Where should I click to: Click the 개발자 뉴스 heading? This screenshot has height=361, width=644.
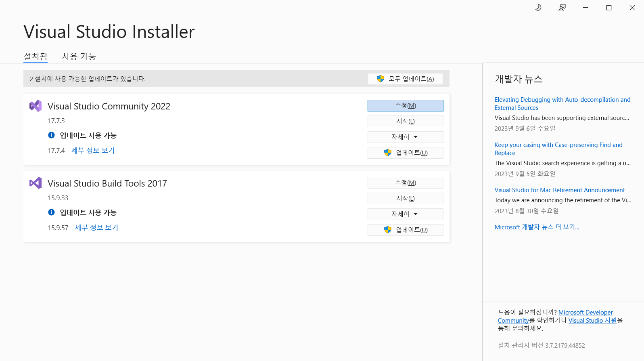[x=519, y=79]
